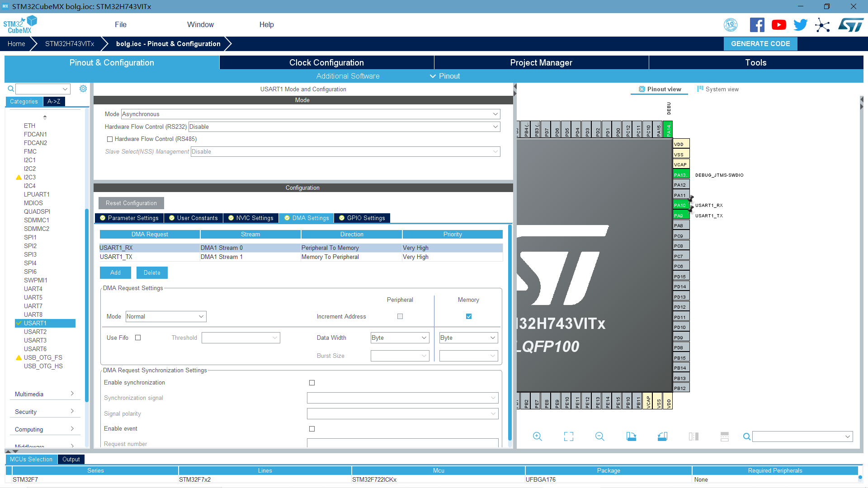Viewport: 868px width, 488px height.
Task: Switch to the Project Manager tab
Action: (541, 62)
